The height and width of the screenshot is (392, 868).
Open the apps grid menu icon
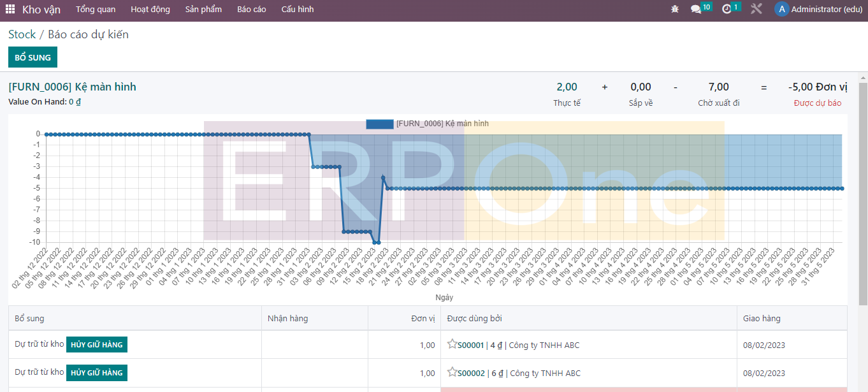10,10
